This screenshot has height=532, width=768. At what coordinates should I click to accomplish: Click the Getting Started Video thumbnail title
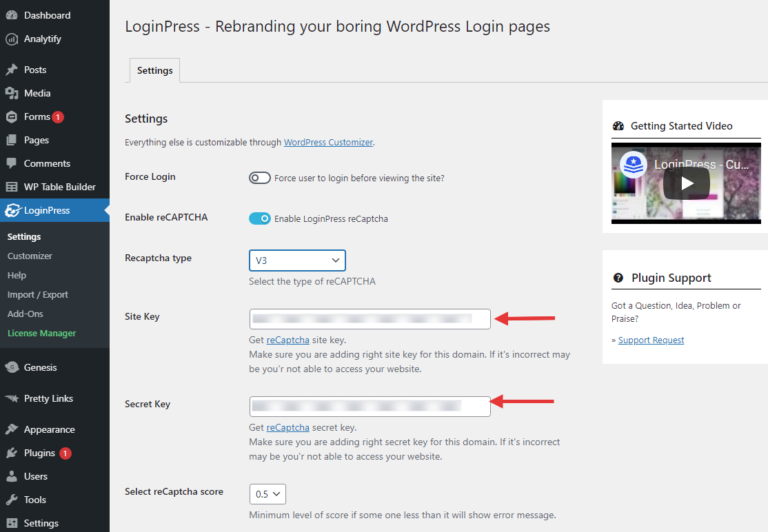[701, 165]
